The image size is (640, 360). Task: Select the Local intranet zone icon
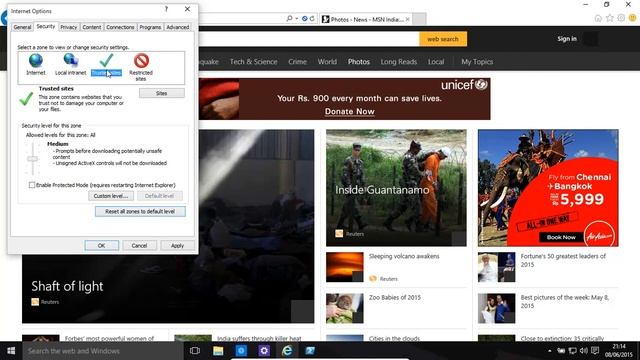coord(71,60)
